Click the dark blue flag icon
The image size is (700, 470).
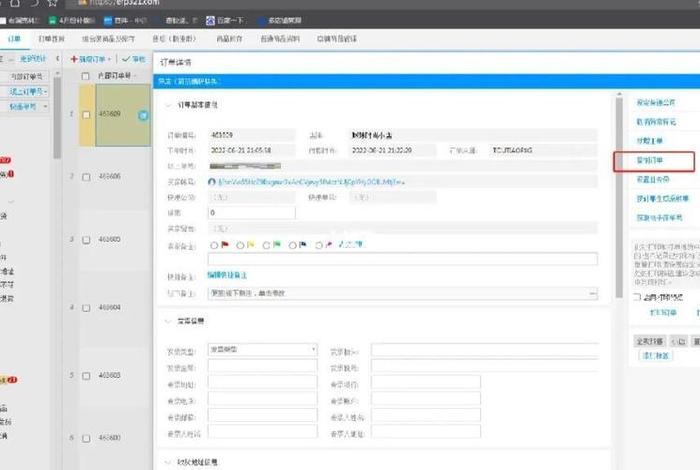[x=303, y=245]
